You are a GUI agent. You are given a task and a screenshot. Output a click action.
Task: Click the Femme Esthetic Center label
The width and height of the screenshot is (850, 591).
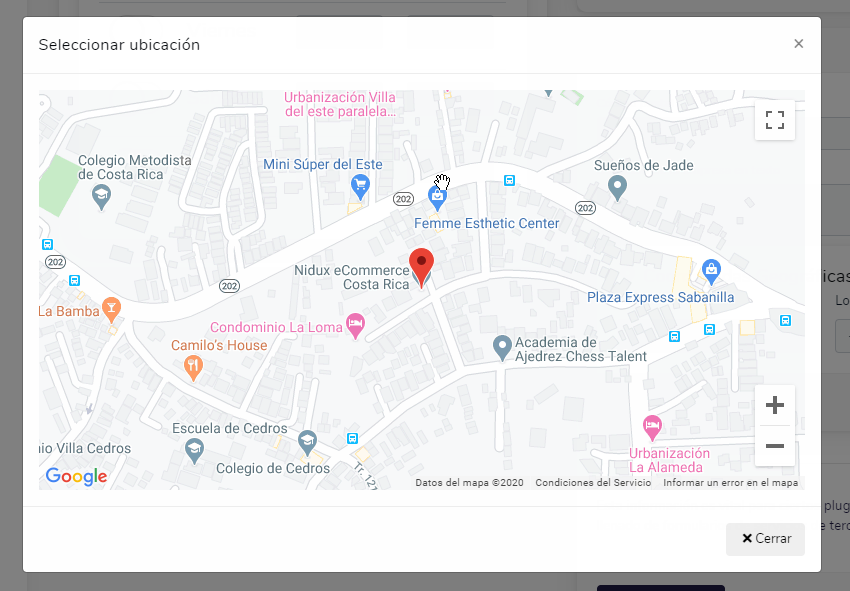point(486,223)
